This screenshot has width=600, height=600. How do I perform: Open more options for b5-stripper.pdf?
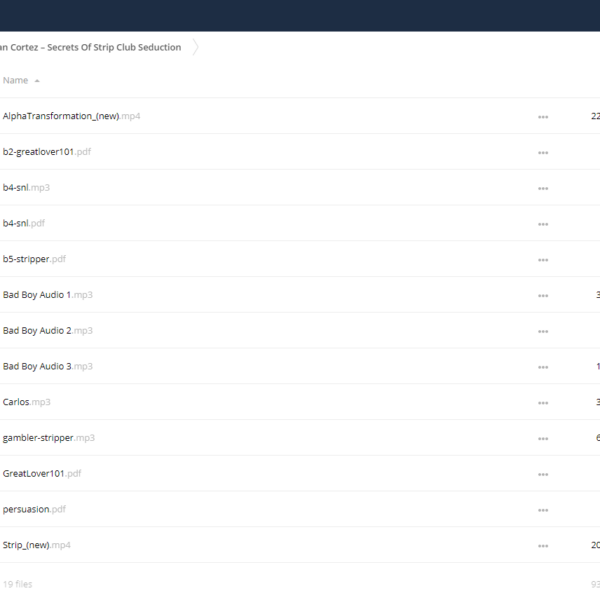click(x=543, y=260)
